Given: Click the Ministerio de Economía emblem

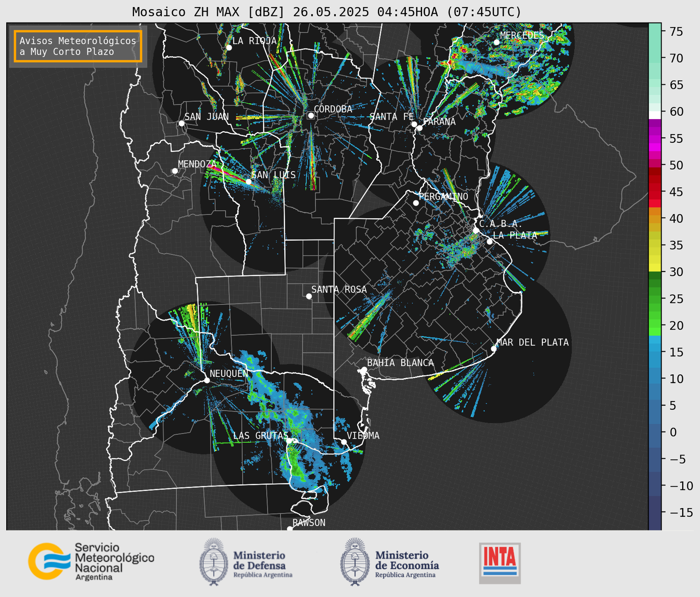Looking at the screenshot, I should (x=355, y=562).
